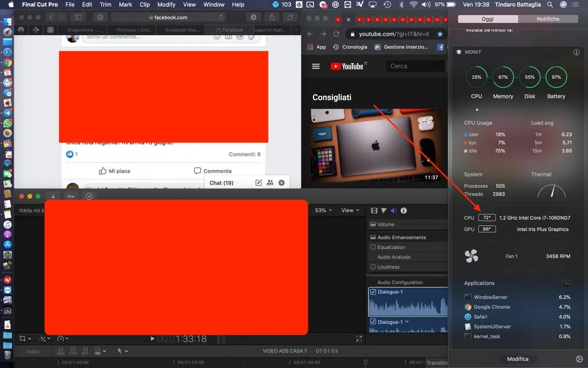Create a new group in Facebook chat

270,183
